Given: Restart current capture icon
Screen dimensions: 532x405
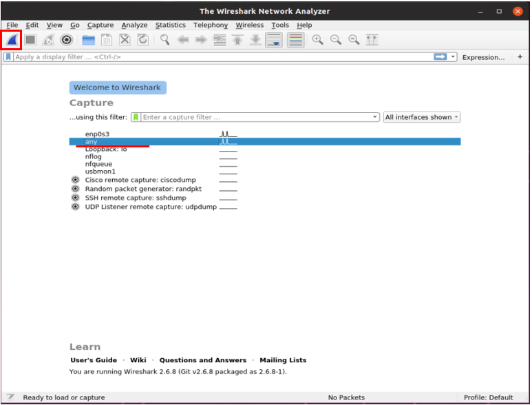Looking at the screenshot, I should pyautogui.click(x=48, y=40).
